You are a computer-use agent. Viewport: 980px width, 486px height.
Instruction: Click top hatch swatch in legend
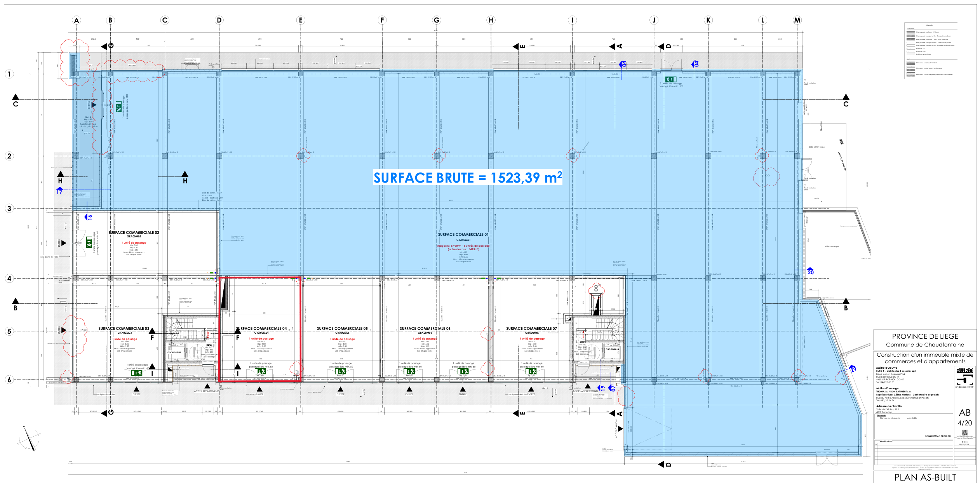910,32
